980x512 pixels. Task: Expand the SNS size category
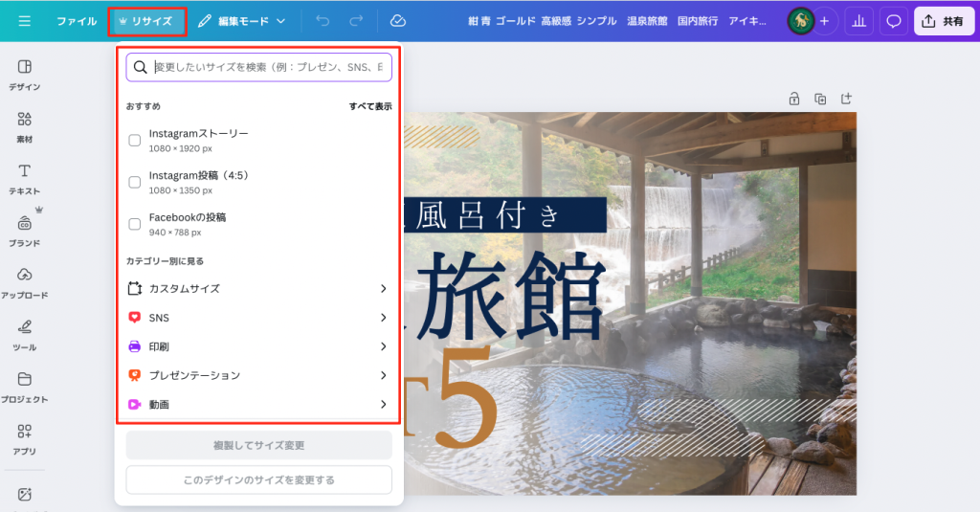(258, 318)
